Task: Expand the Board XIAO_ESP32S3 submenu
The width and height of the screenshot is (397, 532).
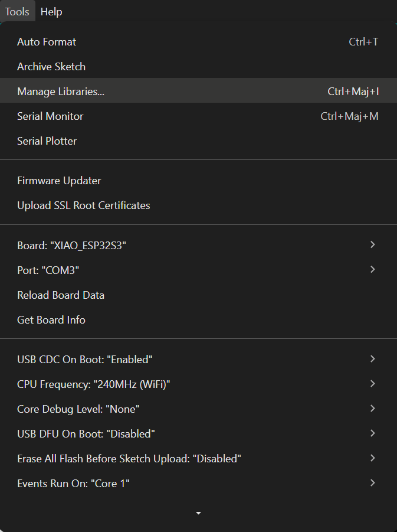Action: (x=72, y=245)
